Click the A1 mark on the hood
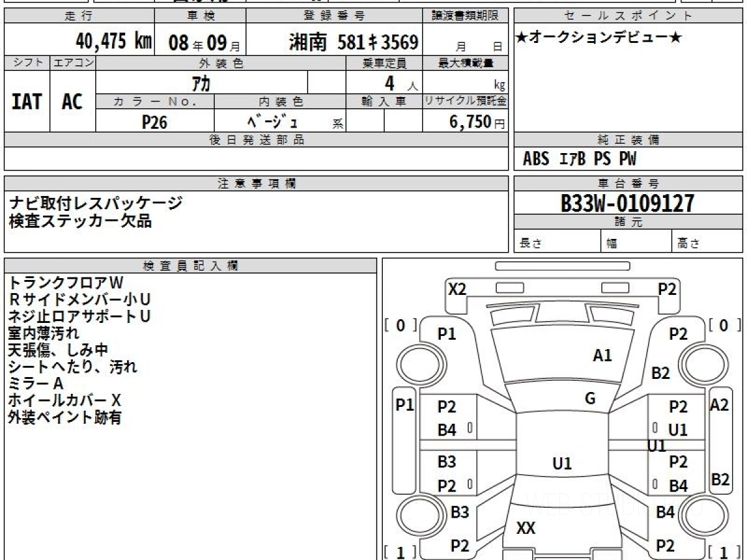 pyautogui.click(x=602, y=355)
